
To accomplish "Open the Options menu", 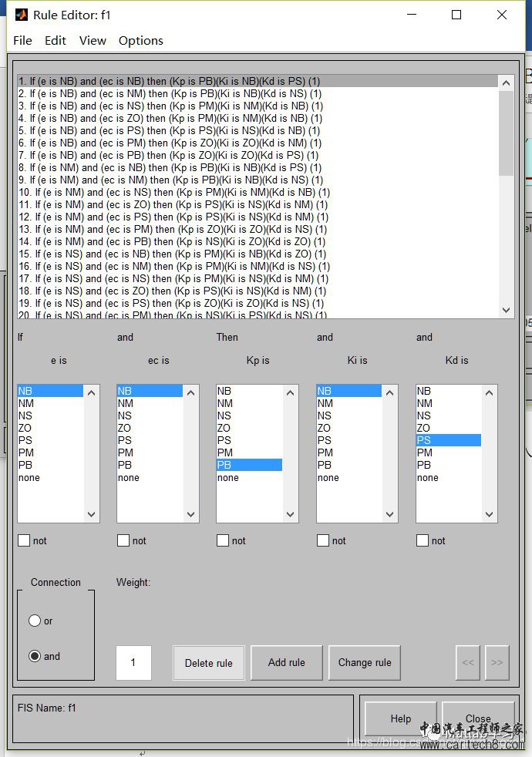I will [141, 41].
